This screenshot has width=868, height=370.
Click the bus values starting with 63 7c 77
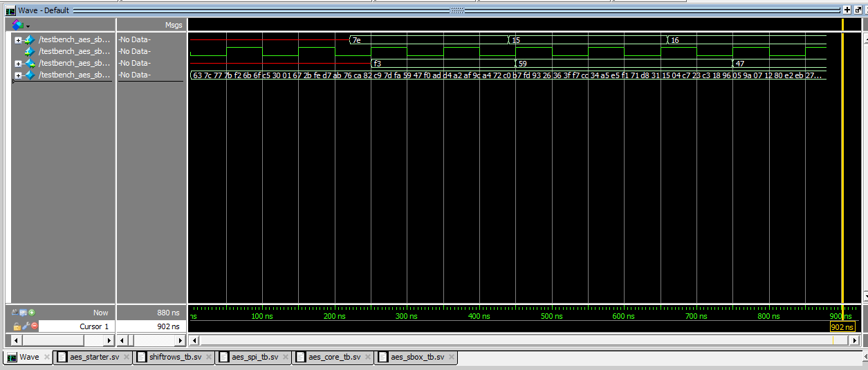[x=508, y=75]
